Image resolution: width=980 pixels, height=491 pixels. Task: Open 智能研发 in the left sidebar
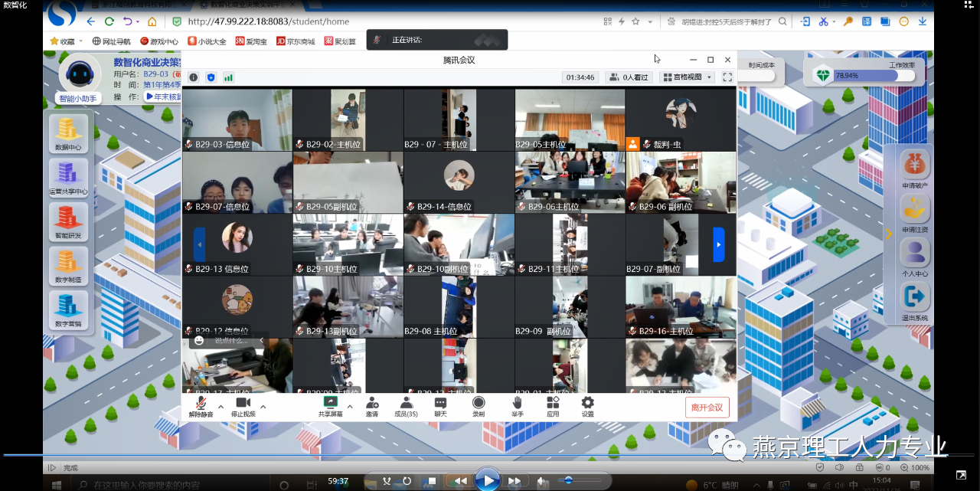point(68,221)
